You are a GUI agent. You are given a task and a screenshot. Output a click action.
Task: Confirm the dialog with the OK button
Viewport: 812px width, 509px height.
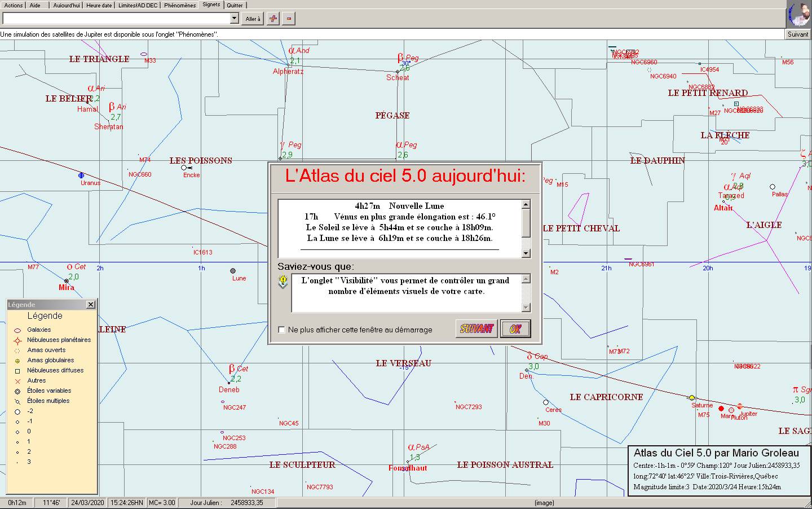(515, 328)
